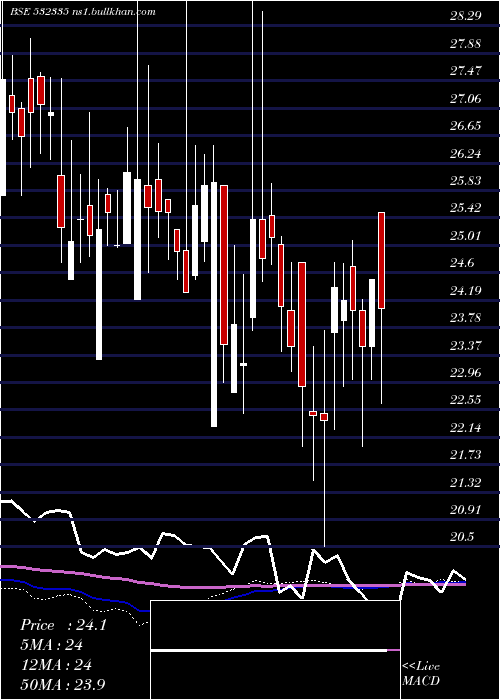This screenshot has width=500, height=700.
Task: Click the 21.73 price axis label
Action: pyautogui.click(x=466, y=455)
